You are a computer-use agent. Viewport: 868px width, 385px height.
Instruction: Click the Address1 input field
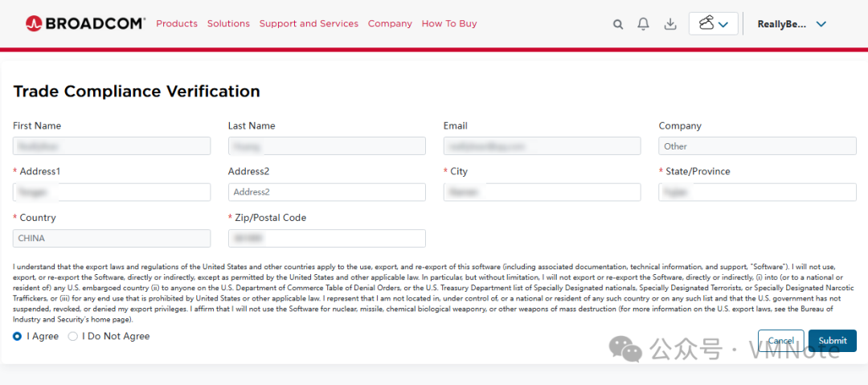click(111, 192)
